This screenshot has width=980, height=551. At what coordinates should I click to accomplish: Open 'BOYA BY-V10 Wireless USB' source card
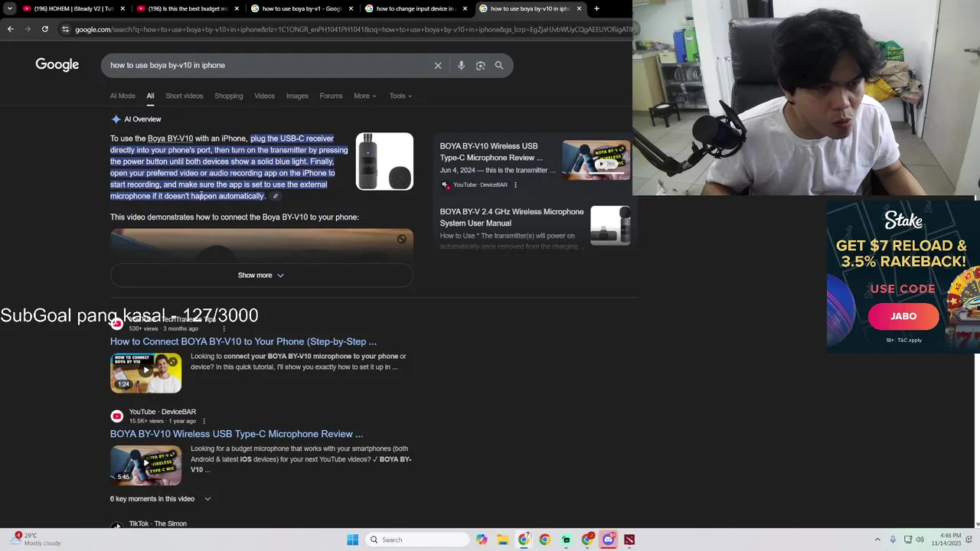(491, 152)
